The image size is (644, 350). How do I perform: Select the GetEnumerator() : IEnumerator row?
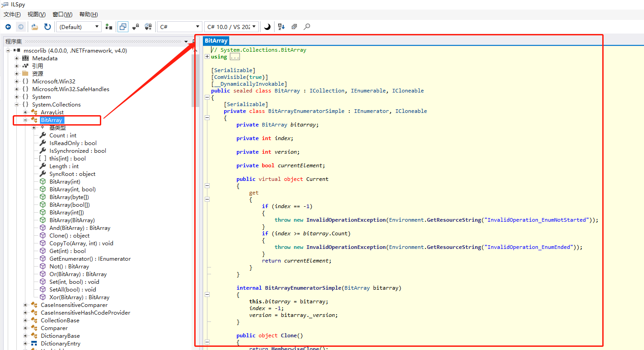(90, 258)
